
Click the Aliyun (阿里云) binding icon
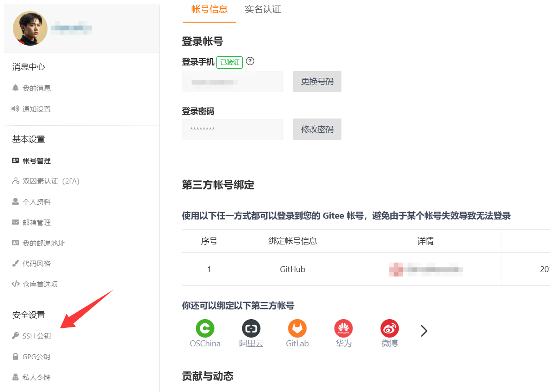point(251,329)
